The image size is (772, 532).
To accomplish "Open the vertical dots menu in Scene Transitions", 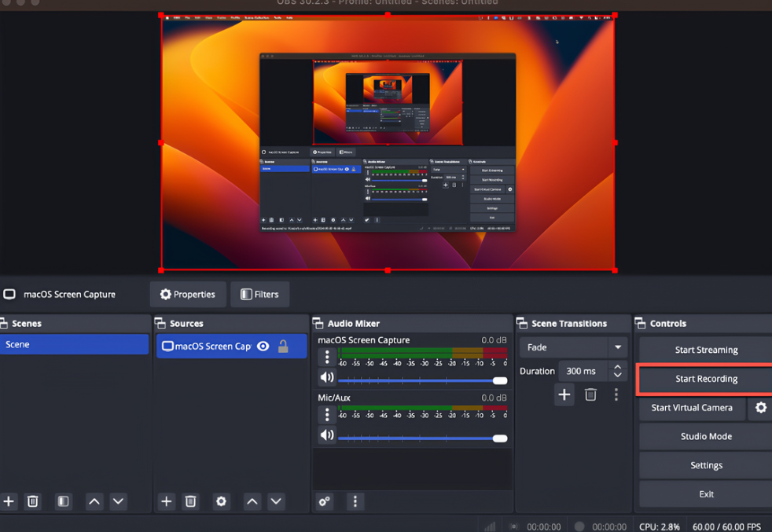I will [x=616, y=394].
